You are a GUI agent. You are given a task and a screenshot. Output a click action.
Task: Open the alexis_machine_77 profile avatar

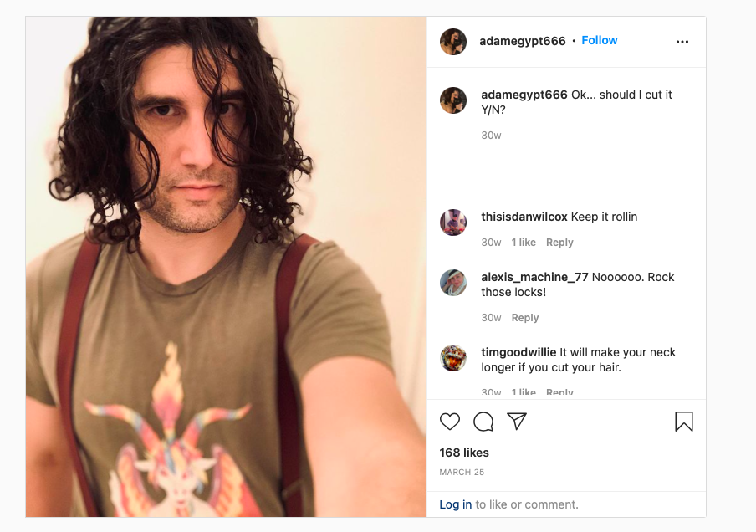point(453,283)
